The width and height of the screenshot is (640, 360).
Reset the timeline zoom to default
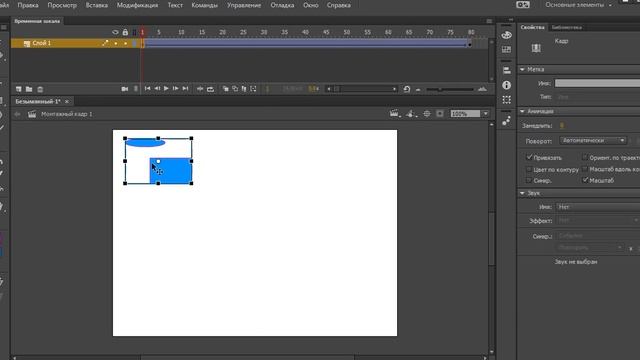[x=407, y=89]
